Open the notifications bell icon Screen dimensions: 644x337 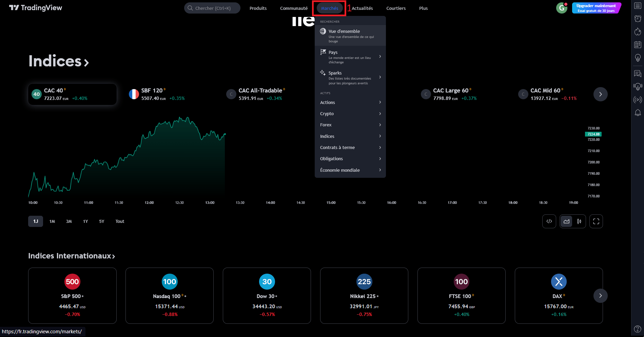[x=638, y=113]
